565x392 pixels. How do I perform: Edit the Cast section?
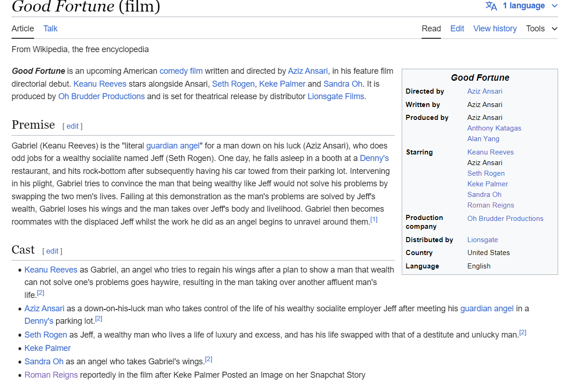click(52, 251)
